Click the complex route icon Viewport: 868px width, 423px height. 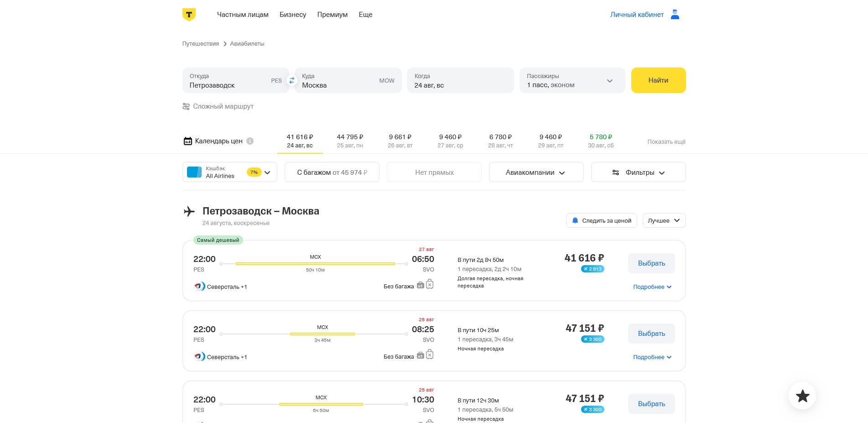click(x=186, y=106)
